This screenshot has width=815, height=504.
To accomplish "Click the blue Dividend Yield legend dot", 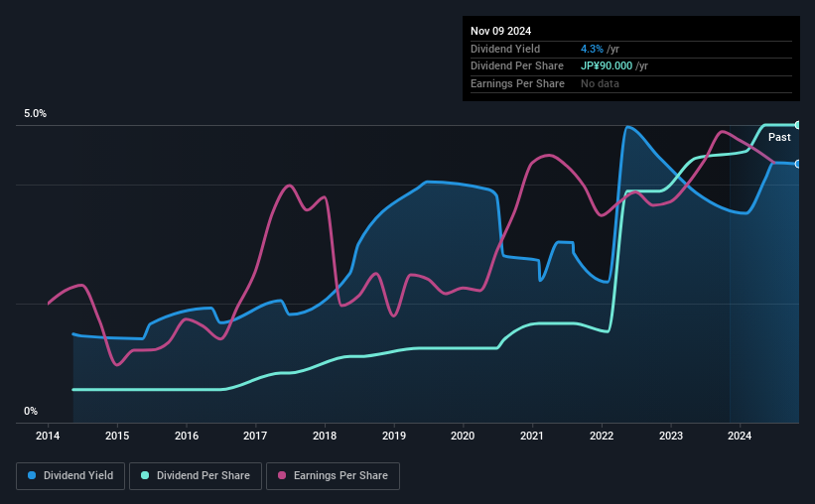I will 32,475.
